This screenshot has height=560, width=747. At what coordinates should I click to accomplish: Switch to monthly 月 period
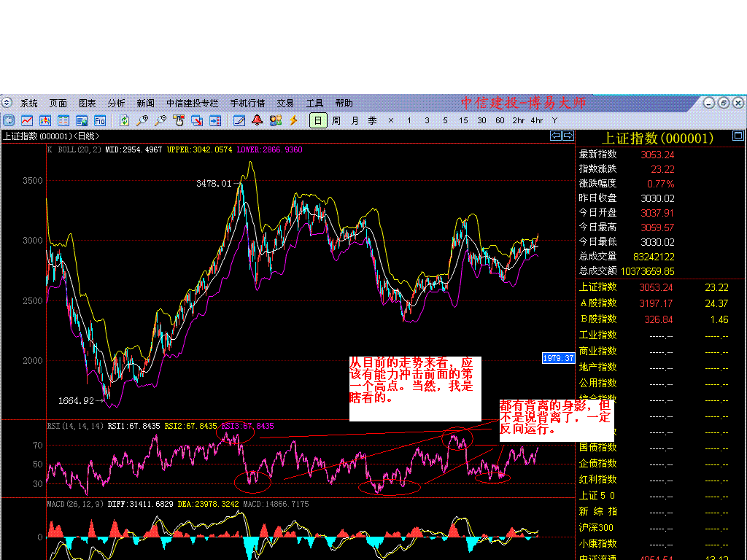(355, 120)
